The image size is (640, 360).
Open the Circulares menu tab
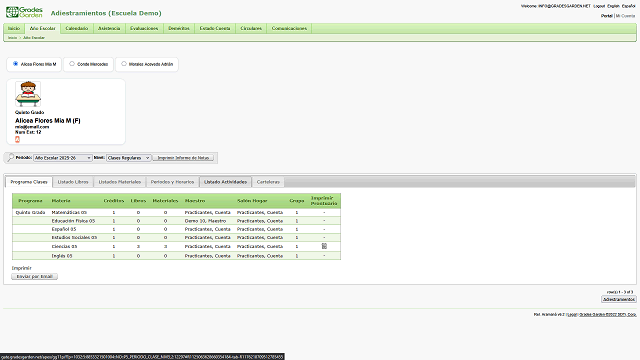251,29
